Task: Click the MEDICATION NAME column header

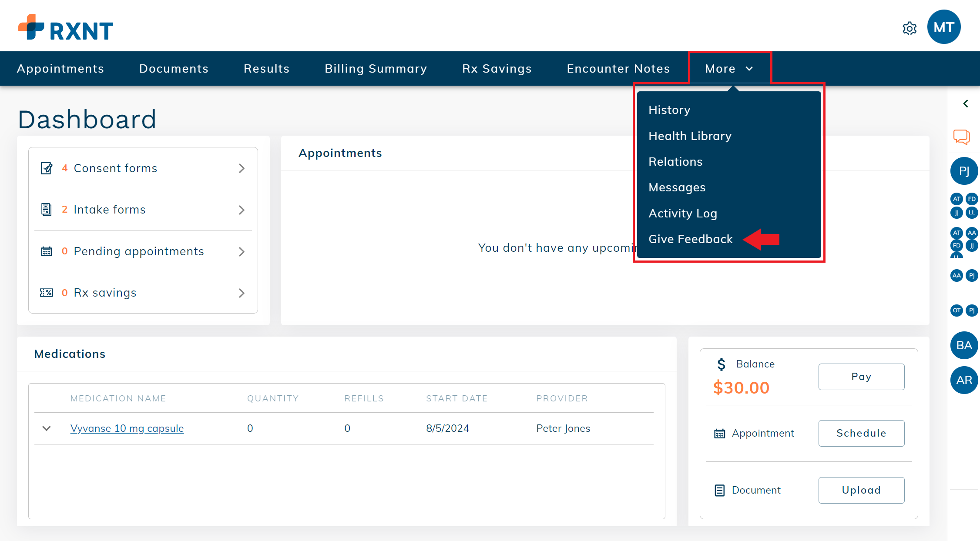Action: click(118, 398)
